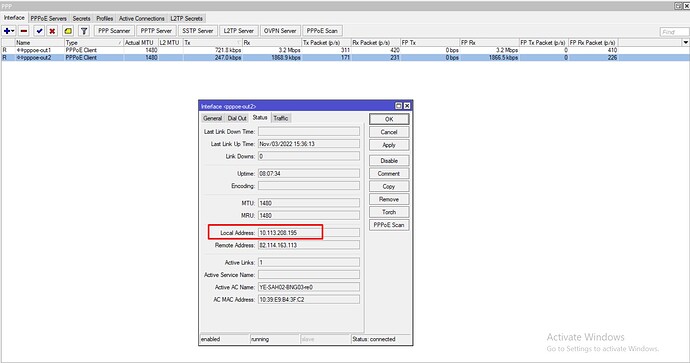Click the Active Service Name field
The height and width of the screenshot is (363, 690).
click(308, 275)
